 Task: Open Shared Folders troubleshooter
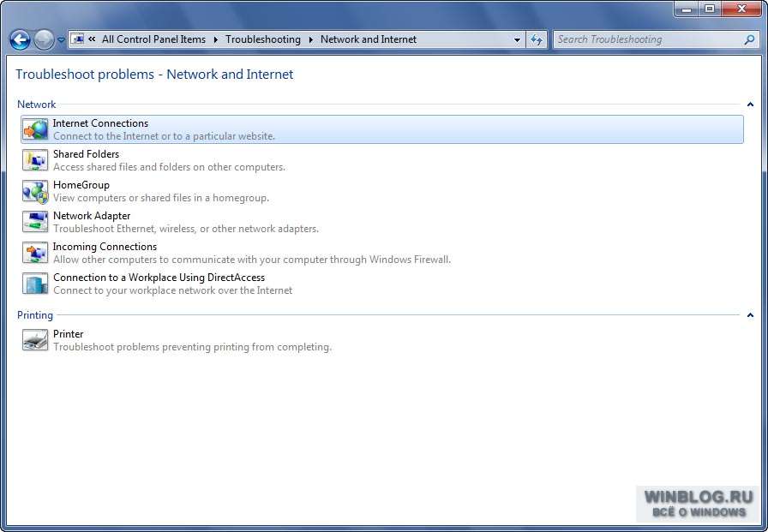click(x=382, y=160)
